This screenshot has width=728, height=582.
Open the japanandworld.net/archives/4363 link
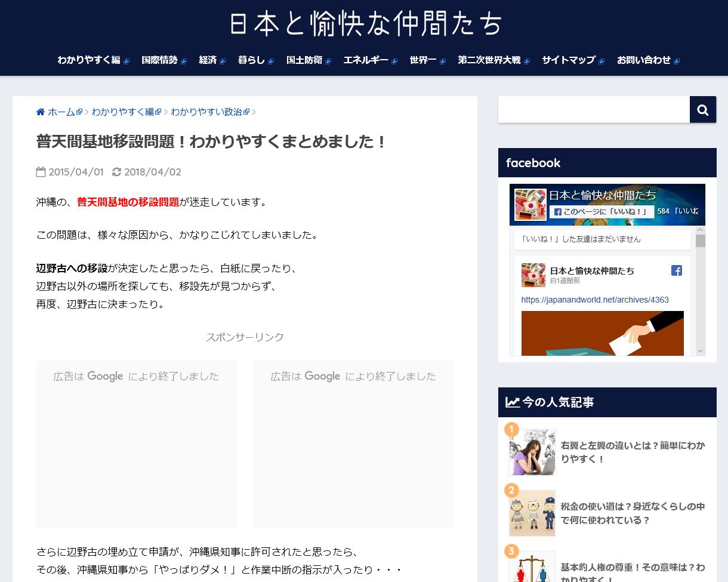(x=595, y=300)
